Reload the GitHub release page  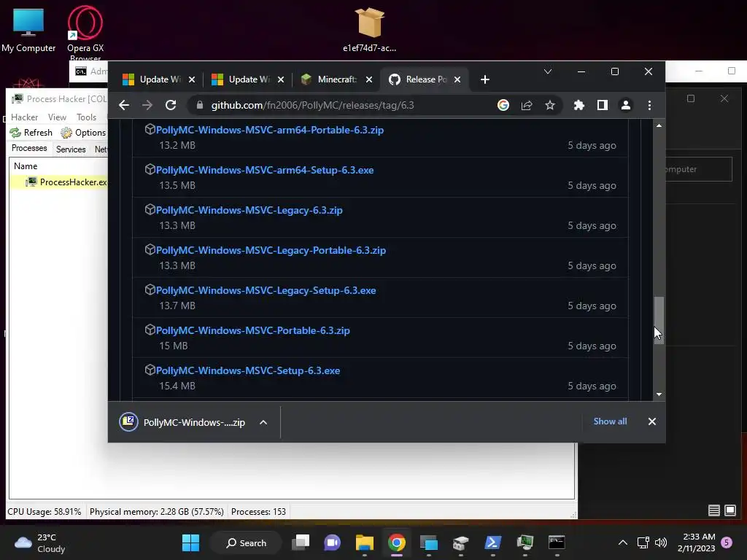coord(171,105)
